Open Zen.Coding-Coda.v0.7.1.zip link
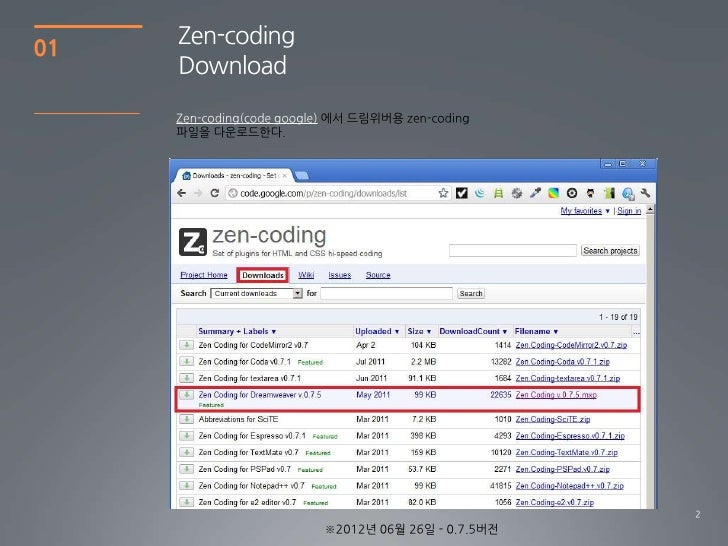728x546 pixels. [563, 362]
